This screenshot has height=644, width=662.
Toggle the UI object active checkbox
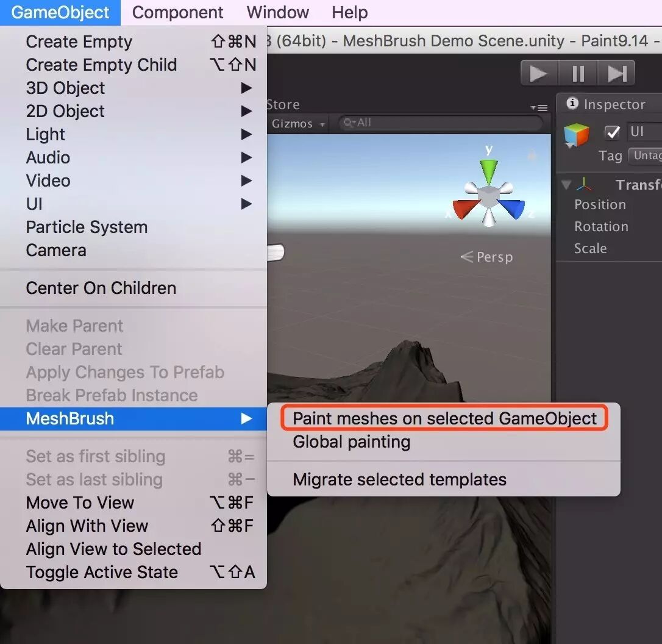click(612, 132)
